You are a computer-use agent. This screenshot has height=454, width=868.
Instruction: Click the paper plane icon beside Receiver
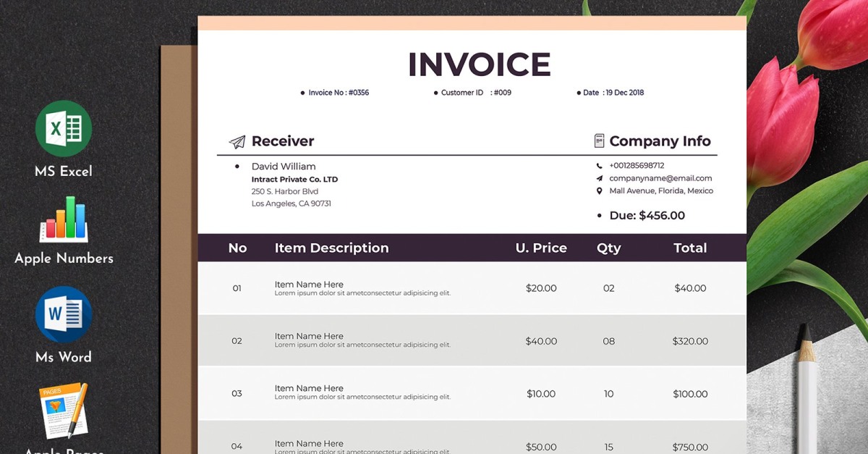point(237,142)
